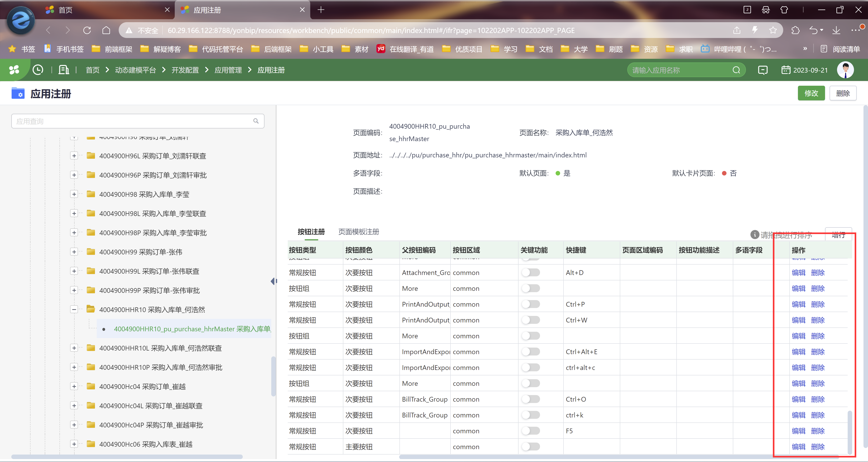Open recent history via the clock icon
This screenshot has width=868, height=462.
click(38, 70)
